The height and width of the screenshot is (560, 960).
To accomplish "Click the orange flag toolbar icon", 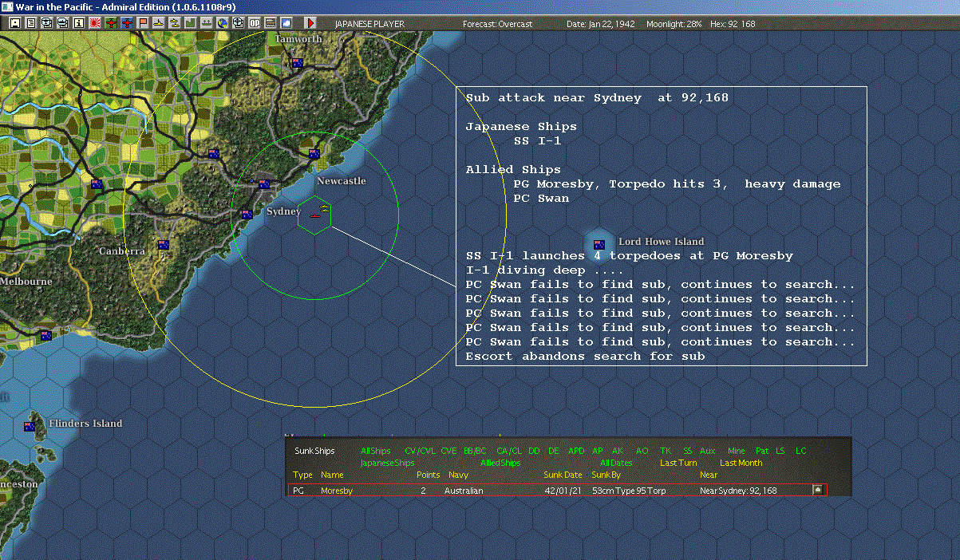I will [143, 23].
